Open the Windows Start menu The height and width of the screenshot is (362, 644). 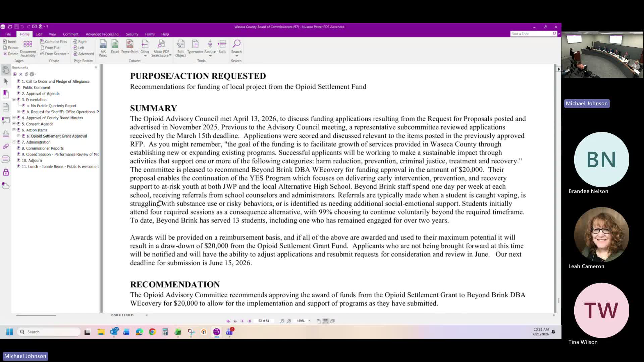(x=9, y=332)
